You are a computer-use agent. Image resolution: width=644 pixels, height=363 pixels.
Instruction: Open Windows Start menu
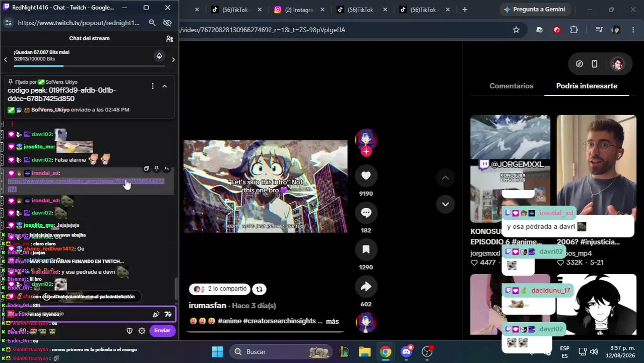[x=217, y=352]
